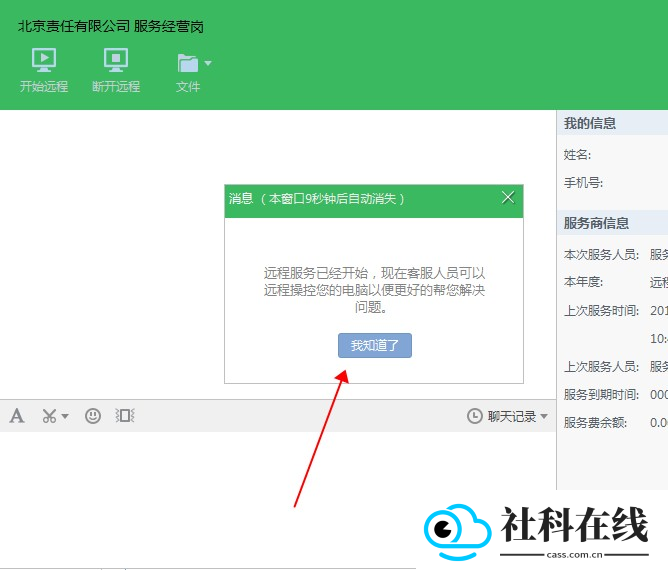Screen dimensions: 668x570
Task: Click the 上次服务人员: label
Action: tap(601, 366)
